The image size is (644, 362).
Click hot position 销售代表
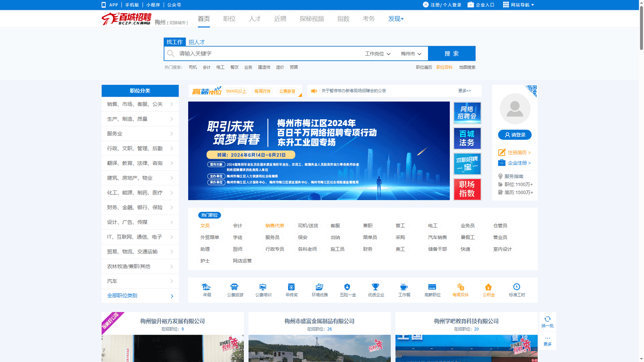(x=275, y=226)
